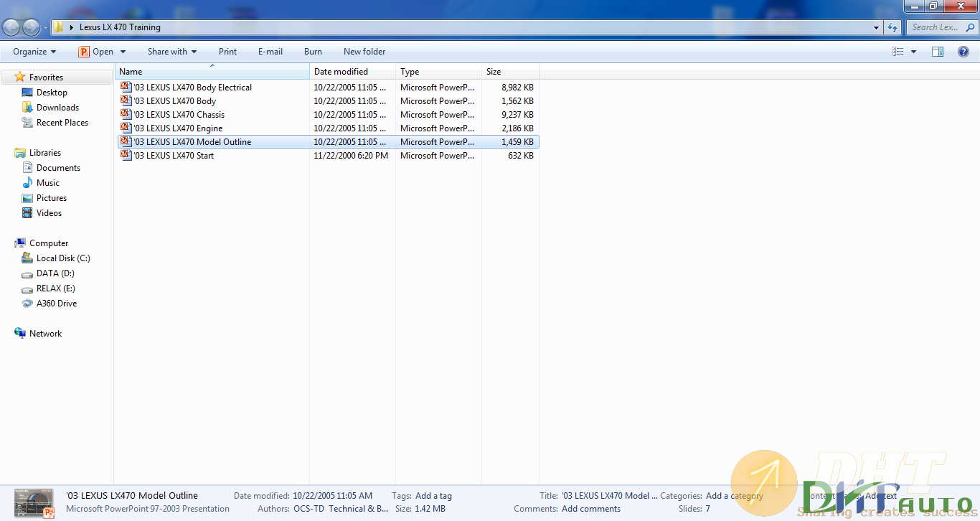The width and height of the screenshot is (980, 521).
Task: Click Add a tag in details pane
Action: [x=433, y=496]
